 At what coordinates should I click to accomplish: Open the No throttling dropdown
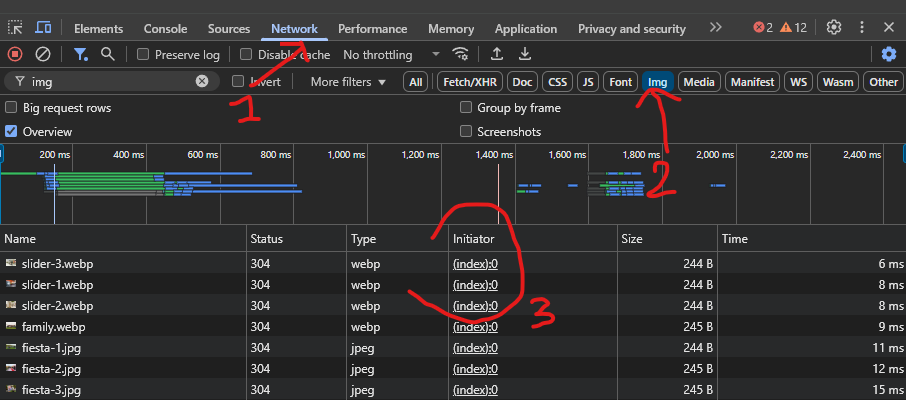[x=391, y=54]
